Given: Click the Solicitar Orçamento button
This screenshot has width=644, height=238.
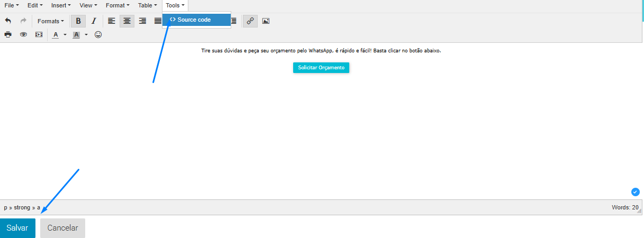Looking at the screenshot, I should coord(321,68).
